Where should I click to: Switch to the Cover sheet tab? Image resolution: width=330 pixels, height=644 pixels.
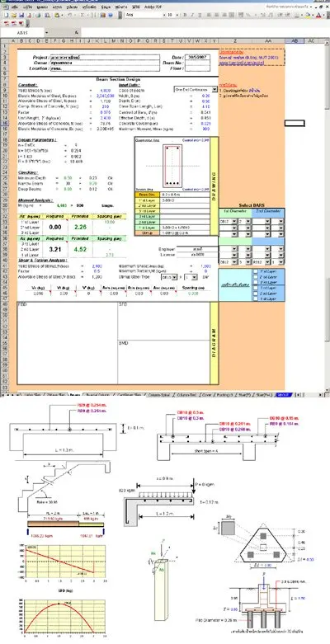(x=206, y=395)
